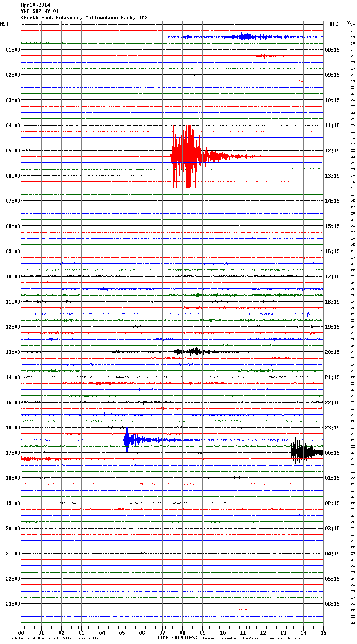The image size is (357, 644).
Task: Click the 17:00 MST time label
Action: 13,453
